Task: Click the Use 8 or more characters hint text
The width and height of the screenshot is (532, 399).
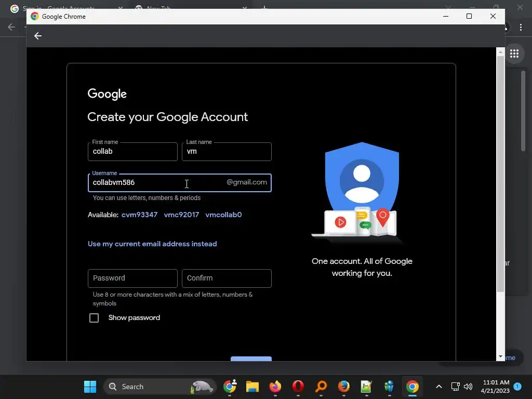Action: (172, 299)
